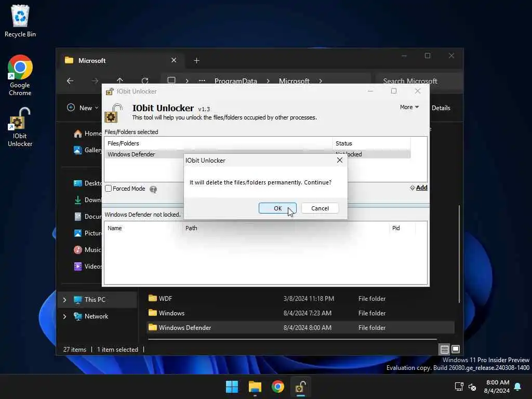The image size is (532, 399).
Task: Confirm deletion with the OK button
Action: coord(277,208)
